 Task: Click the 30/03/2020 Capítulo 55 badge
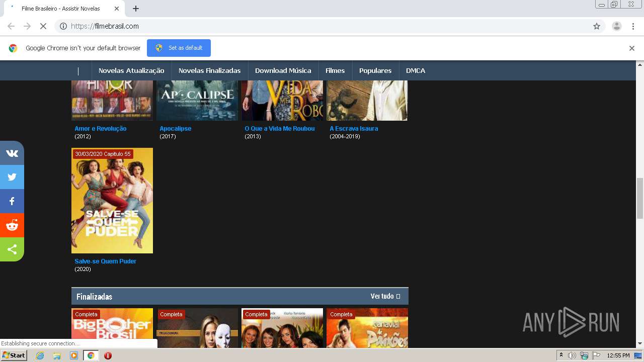pos(103,154)
